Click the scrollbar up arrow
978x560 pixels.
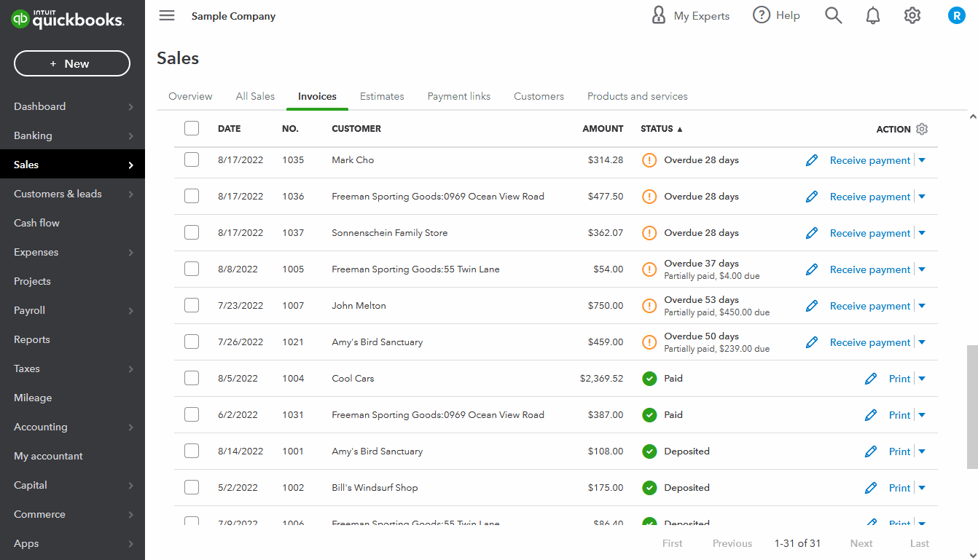coord(972,117)
